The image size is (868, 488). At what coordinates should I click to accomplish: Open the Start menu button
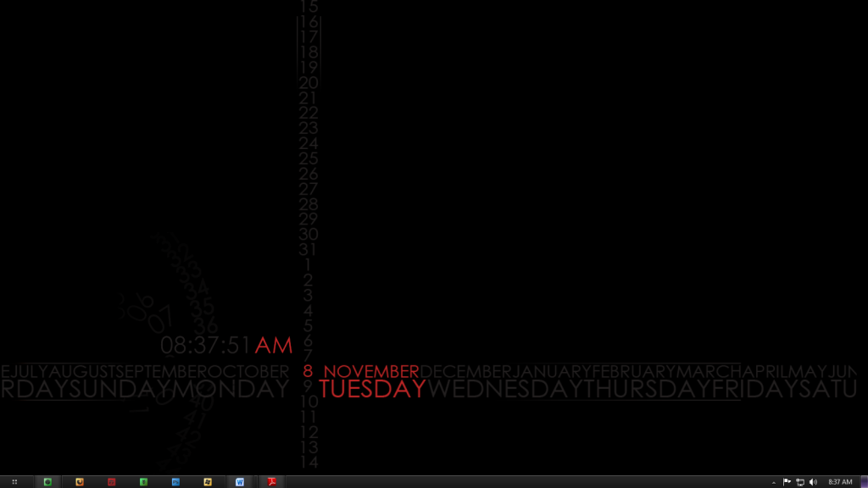point(14,481)
